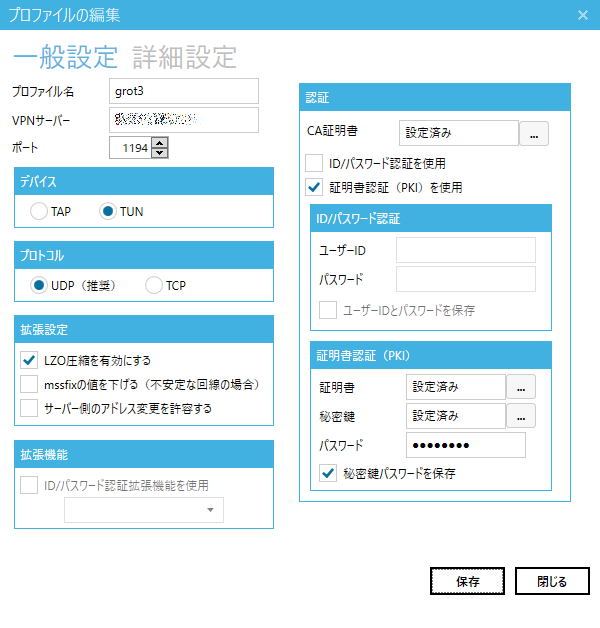Select the TCP protocol option
The image size is (600, 628).
tap(154, 285)
